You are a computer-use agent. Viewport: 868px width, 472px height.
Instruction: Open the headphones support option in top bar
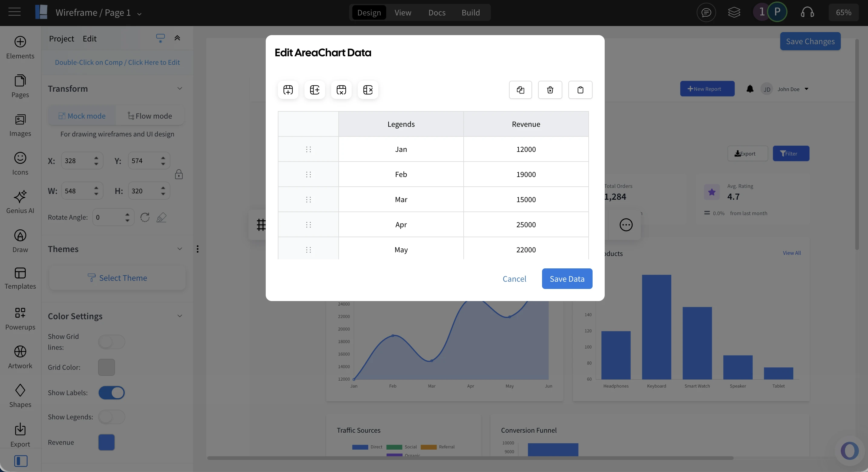tap(808, 12)
